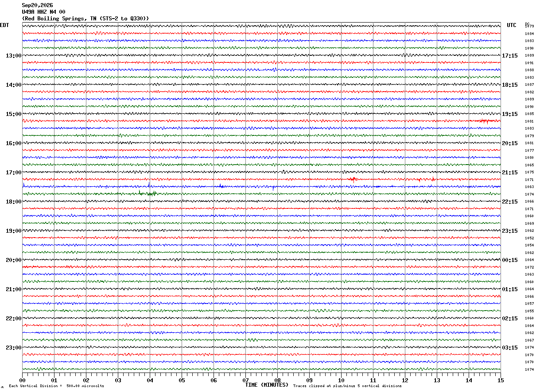Select the 23:00 EDT row label
The width and height of the screenshot is (536, 392).
tap(13, 348)
